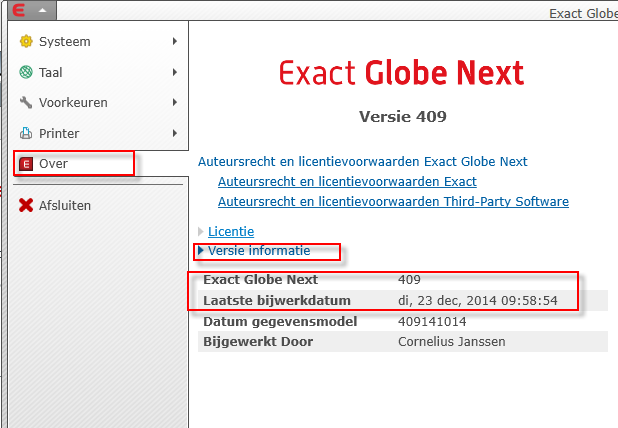Expand the Systeem submenu arrow
This screenshot has width=618, height=428.
(x=175, y=41)
